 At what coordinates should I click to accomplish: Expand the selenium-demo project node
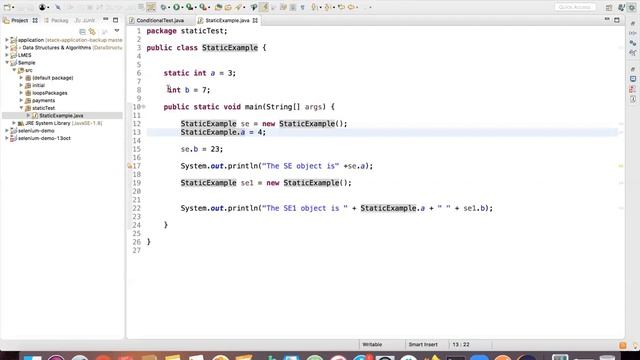[x=7, y=131]
